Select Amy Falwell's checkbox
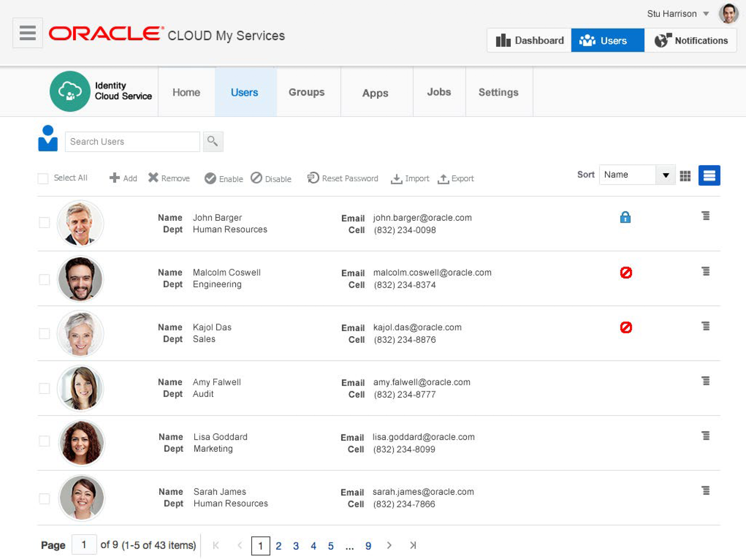Image resolution: width=746 pixels, height=560 pixels. [x=44, y=388]
